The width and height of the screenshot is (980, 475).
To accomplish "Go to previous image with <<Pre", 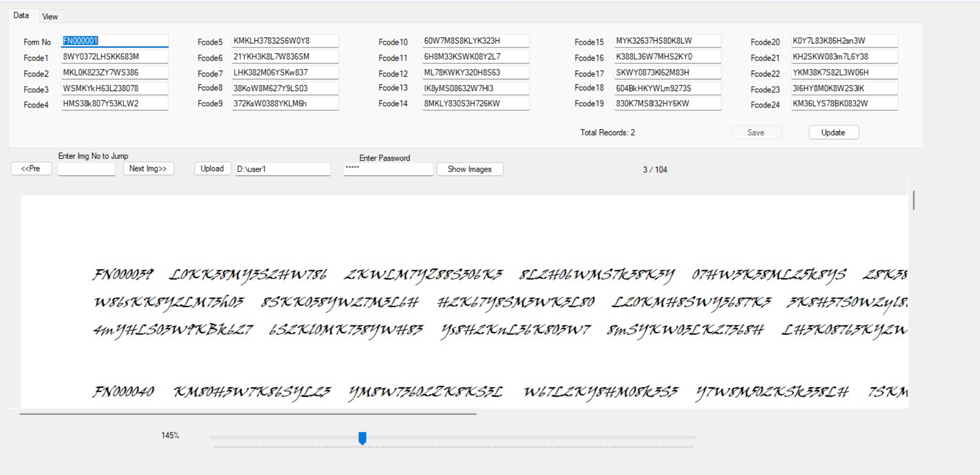I will [31, 168].
